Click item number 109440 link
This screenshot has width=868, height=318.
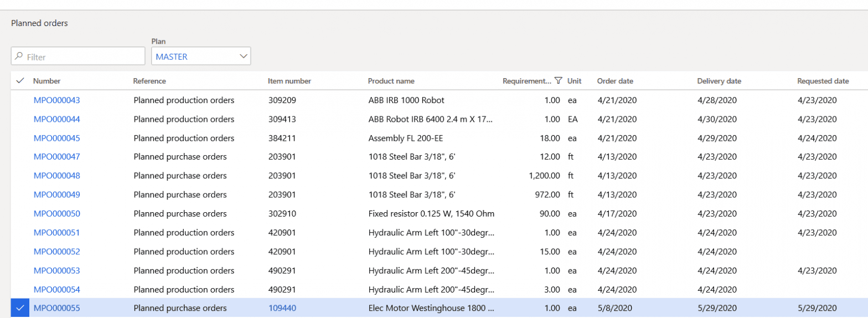(x=282, y=308)
